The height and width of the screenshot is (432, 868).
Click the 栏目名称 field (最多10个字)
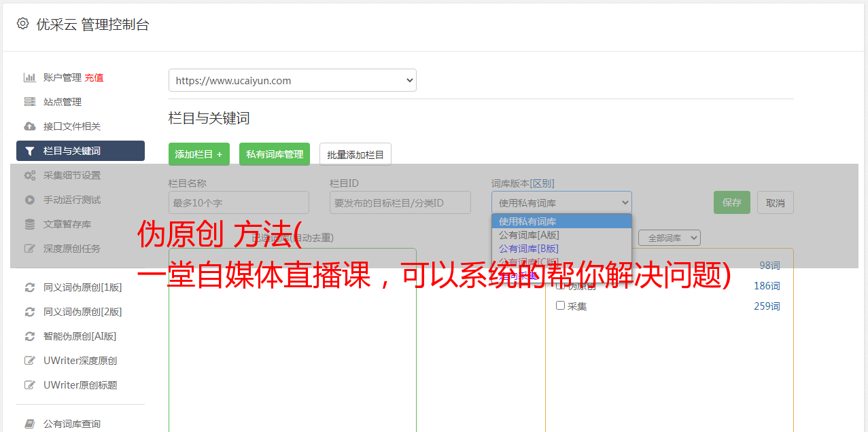239,202
